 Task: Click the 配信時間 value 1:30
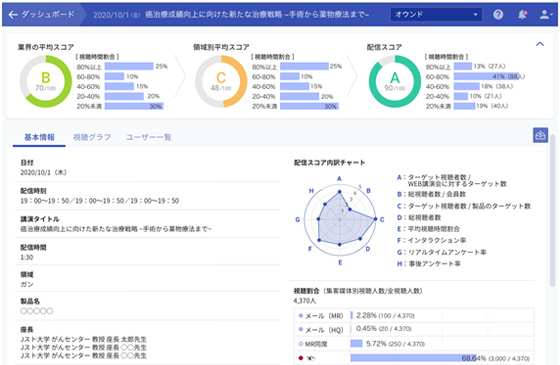[27, 257]
